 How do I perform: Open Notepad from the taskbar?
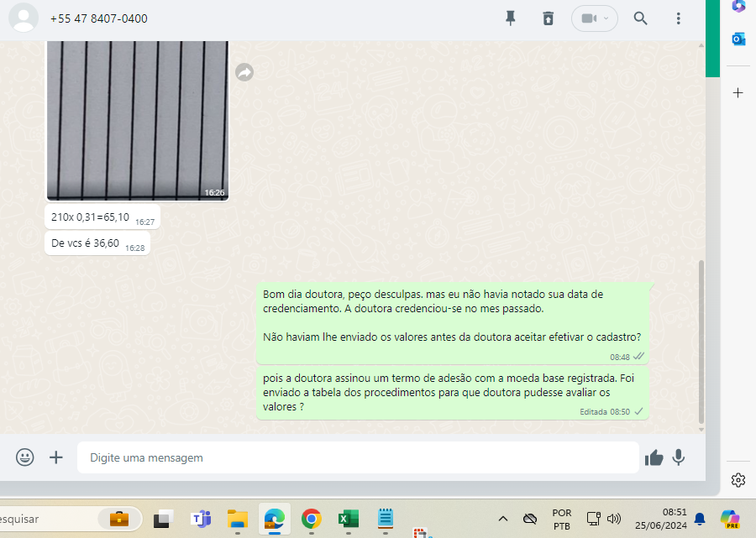386,518
